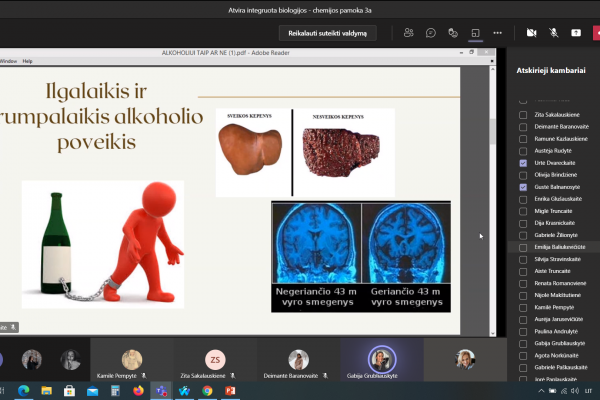Open the Window menu in Adobe Reader
600x400 pixels.
(8, 61)
